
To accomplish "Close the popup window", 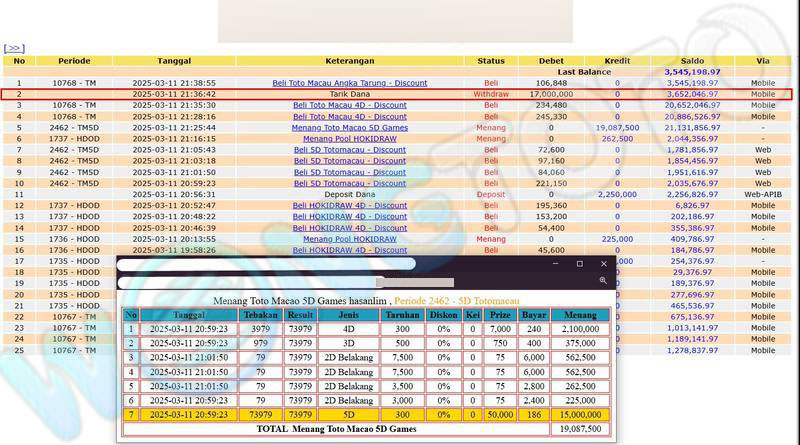I will coord(603,264).
